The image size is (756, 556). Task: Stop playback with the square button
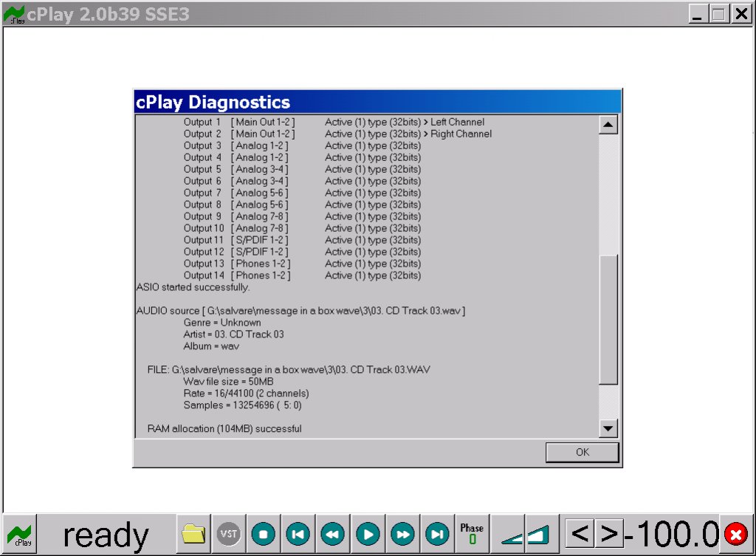264,534
